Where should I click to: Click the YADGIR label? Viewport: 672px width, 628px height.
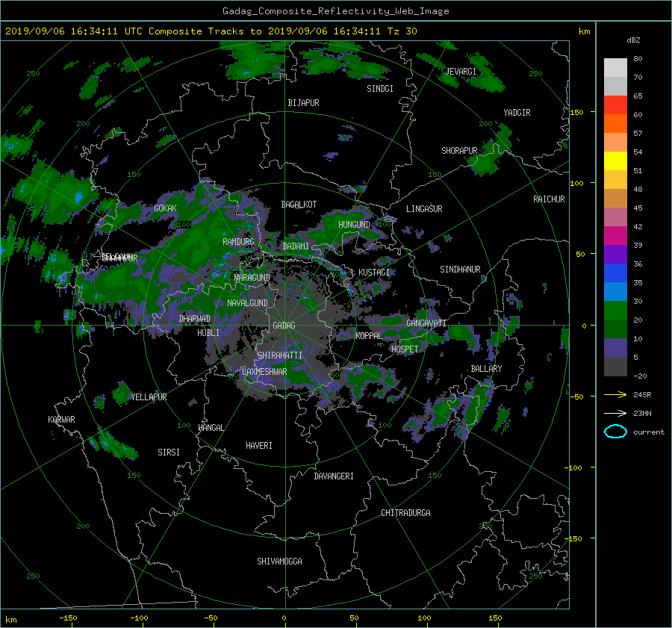click(x=517, y=113)
